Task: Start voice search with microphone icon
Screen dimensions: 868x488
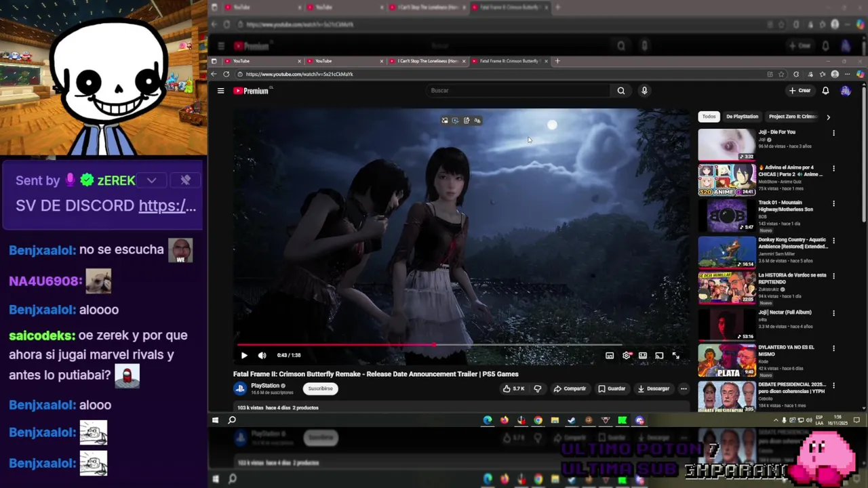Action: pyautogui.click(x=644, y=91)
